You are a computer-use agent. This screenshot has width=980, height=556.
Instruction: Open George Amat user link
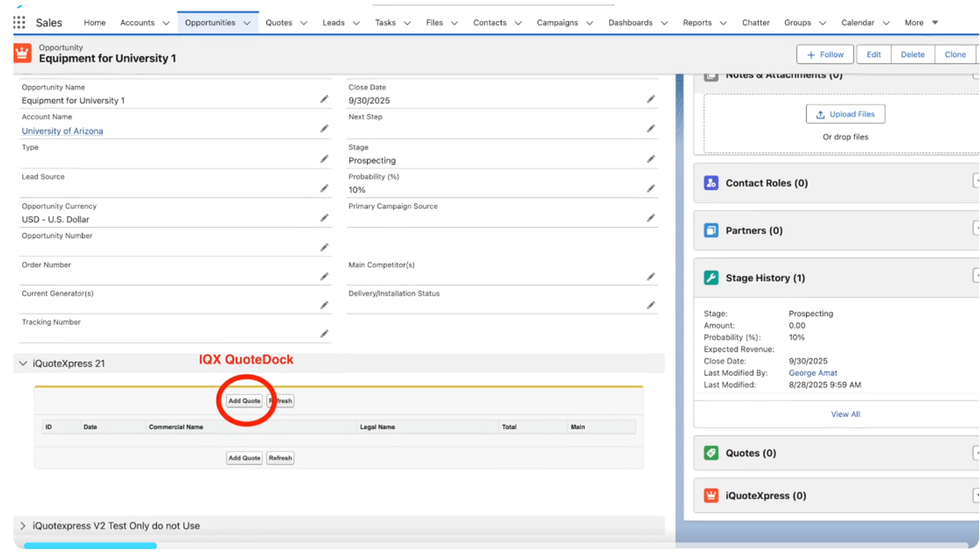813,373
